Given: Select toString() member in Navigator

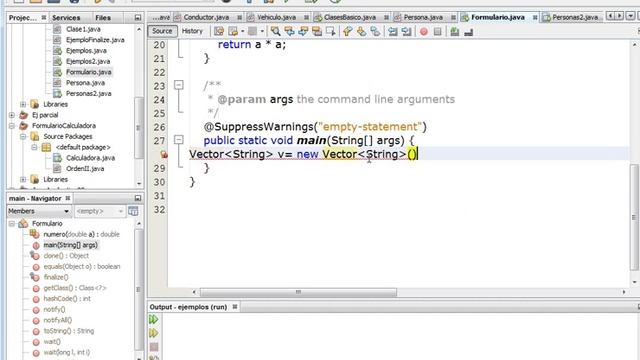Looking at the screenshot, I should [69, 331].
